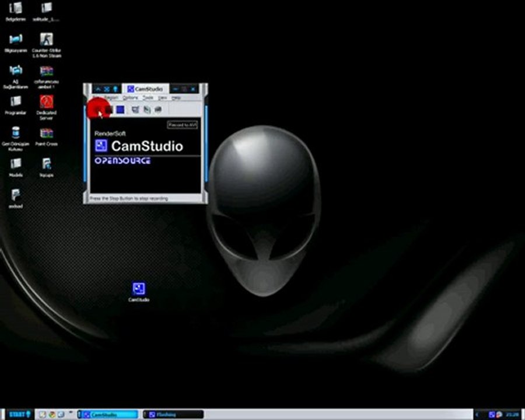Select the Dedicated Server desktop icon
Image resolution: width=525 pixels, height=420 pixels.
[x=47, y=102]
